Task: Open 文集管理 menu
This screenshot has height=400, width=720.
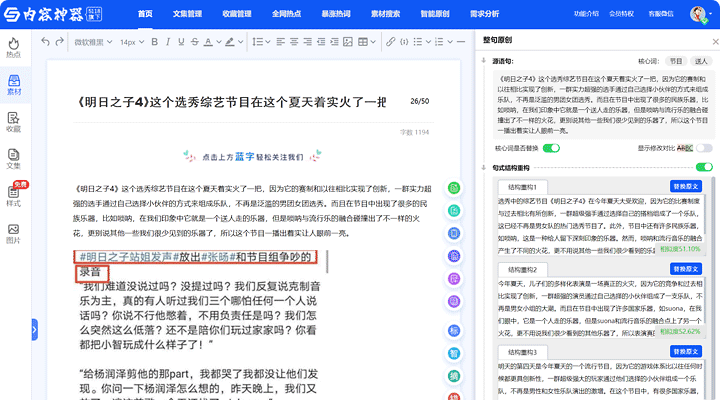Action: tap(187, 14)
